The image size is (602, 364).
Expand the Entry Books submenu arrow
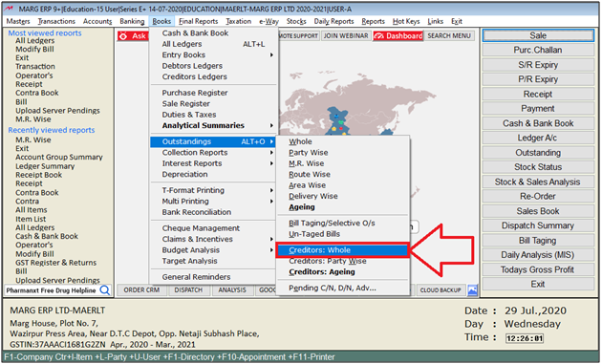271,54
